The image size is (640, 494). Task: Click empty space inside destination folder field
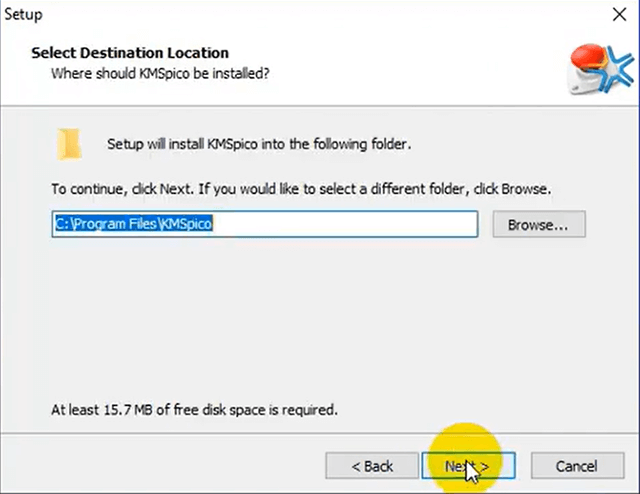pos(350,225)
